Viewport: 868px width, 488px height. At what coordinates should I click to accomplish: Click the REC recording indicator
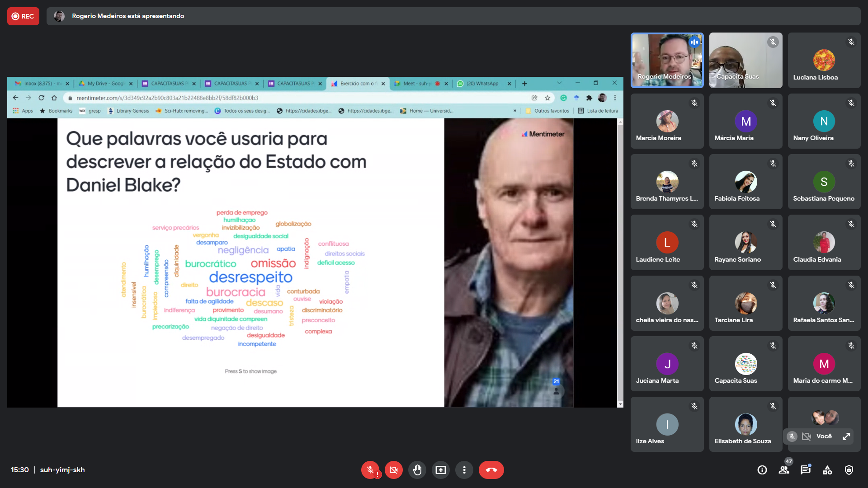pyautogui.click(x=23, y=16)
